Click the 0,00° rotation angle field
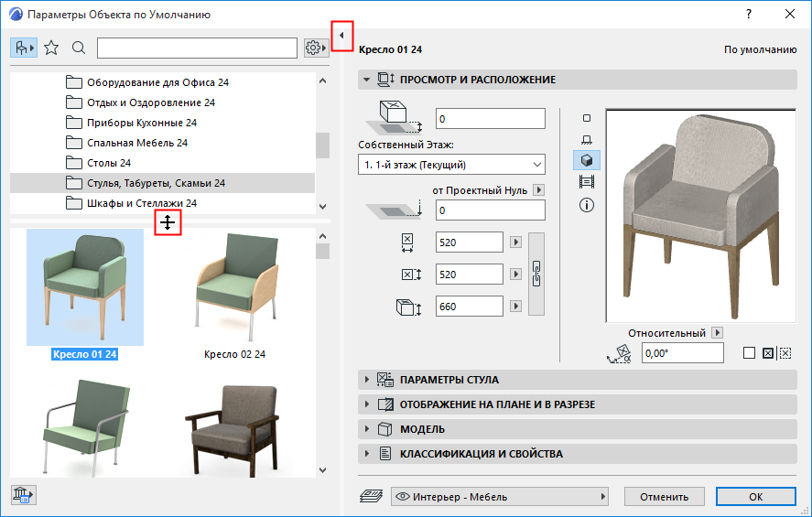Image resolution: width=812 pixels, height=517 pixels. click(683, 353)
